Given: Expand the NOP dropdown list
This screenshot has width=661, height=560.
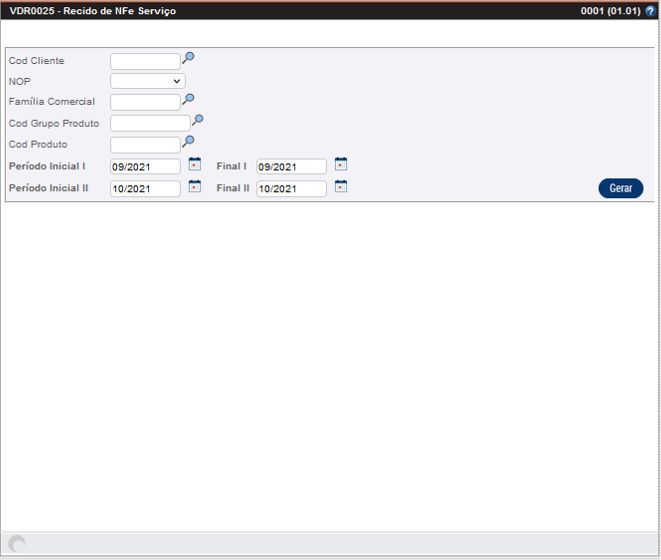Looking at the screenshot, I should (148, 81).
